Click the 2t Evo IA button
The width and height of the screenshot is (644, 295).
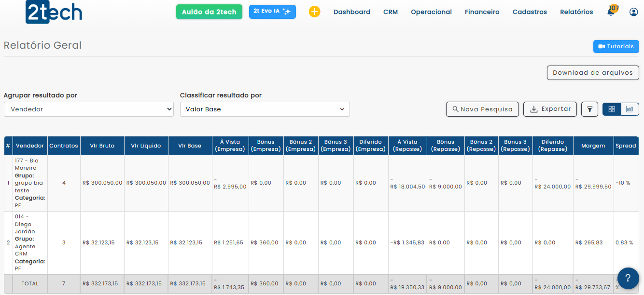tap(272, 12)
